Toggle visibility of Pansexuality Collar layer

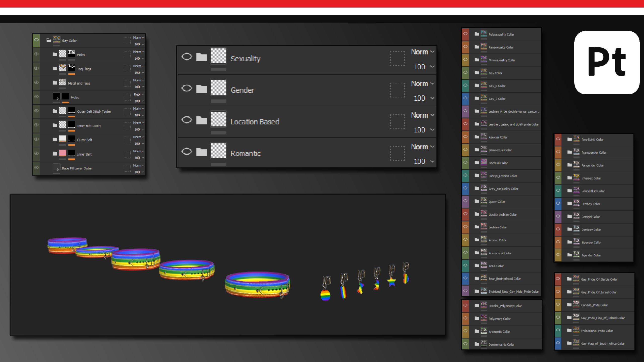click(465, 47)
